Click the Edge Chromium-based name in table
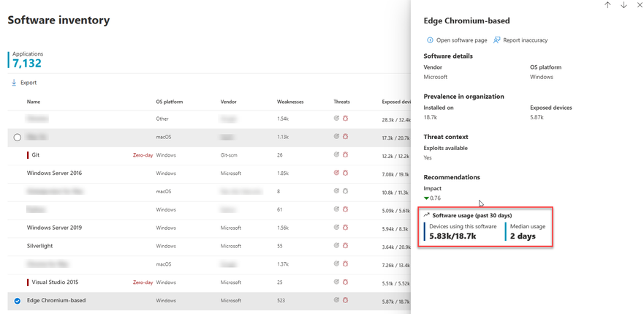This screenshot has height=314, width=644. point(56,300)
